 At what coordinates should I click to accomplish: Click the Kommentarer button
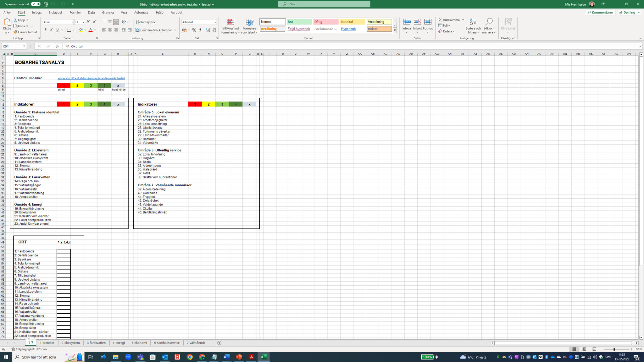600,13
